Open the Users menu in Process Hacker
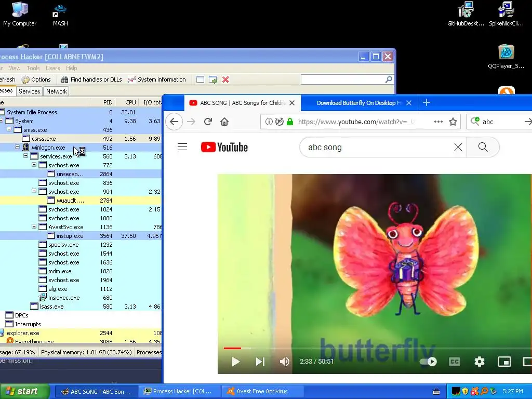Viewport: 532px width, 399px height. tap(52, 68)
